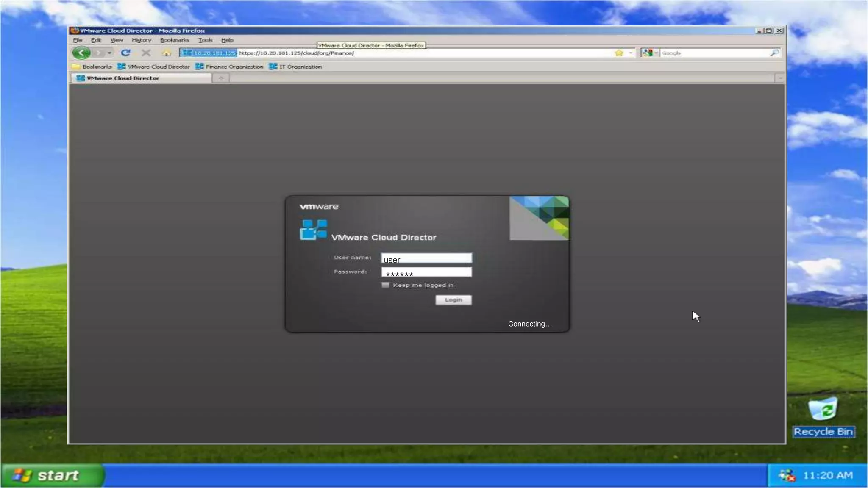Open the dropdown beside the bookmark star
Image resolution: width=868 pixels, height=488 pixels.
(x=631, y=53)
